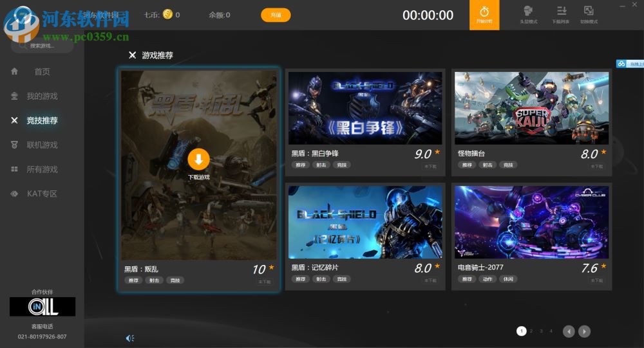This screenshot has width=644, height=348.
Task: Click the 00:00:00 timer display
Action: 428,15
